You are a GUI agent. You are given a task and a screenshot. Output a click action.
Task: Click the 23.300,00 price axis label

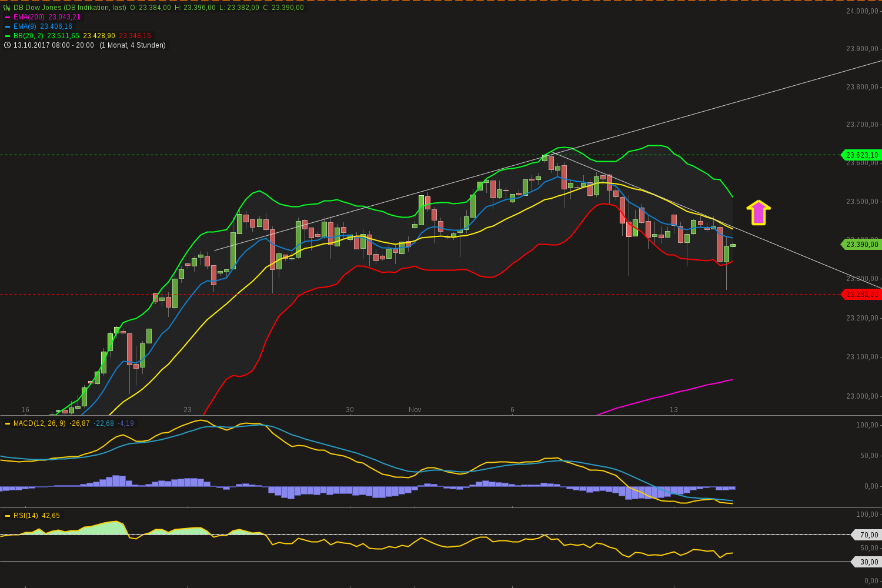click(x=863, y=279)
